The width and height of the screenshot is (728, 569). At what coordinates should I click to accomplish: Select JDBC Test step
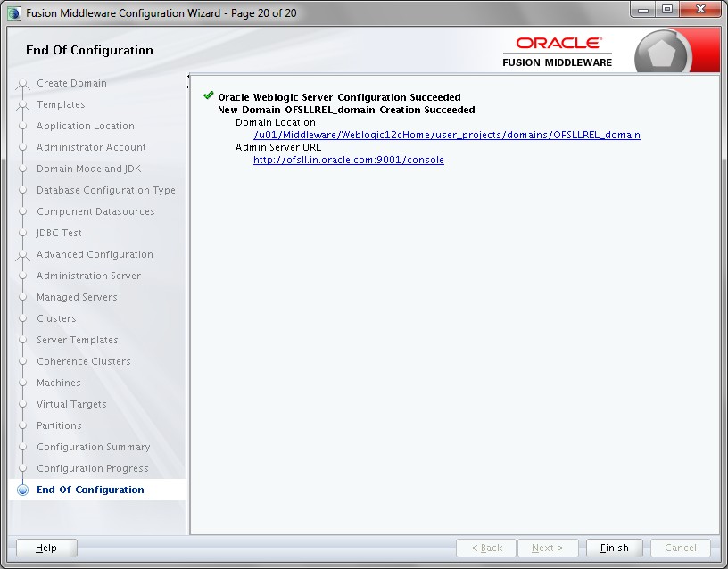click(x=59, y=233)
